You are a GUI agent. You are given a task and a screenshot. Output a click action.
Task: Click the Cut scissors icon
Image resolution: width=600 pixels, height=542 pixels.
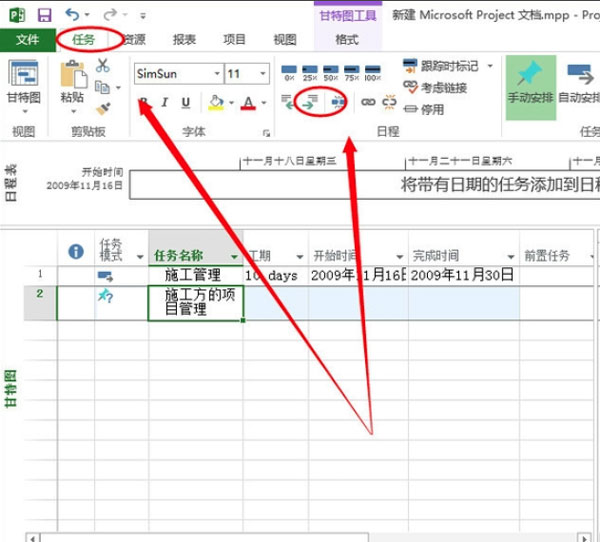click(x=103, y=66)
